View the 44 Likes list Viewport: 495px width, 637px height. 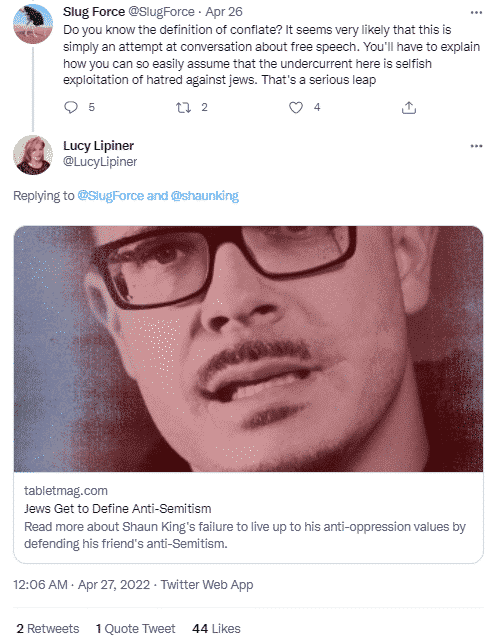click(x=216, y=628)
